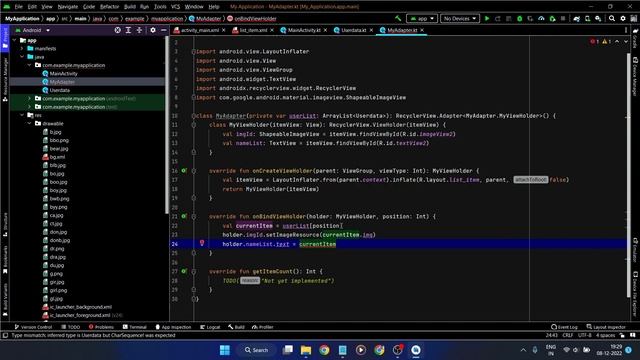Image resolution: width=640 pixels, height=360 pixels.
Task: Expand the manifests folder
Action: [x=22, y=49]
